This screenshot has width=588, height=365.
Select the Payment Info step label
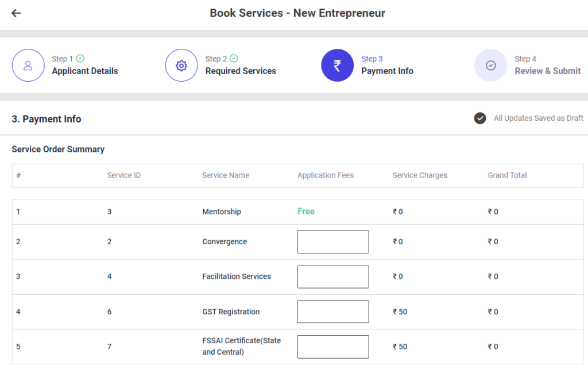coord(387,71)
